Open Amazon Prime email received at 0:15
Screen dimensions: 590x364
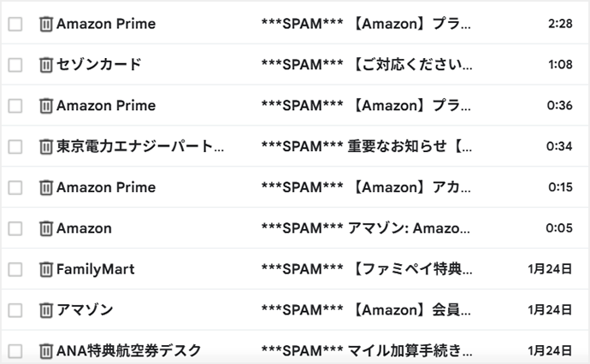click(x=366, y=188)
